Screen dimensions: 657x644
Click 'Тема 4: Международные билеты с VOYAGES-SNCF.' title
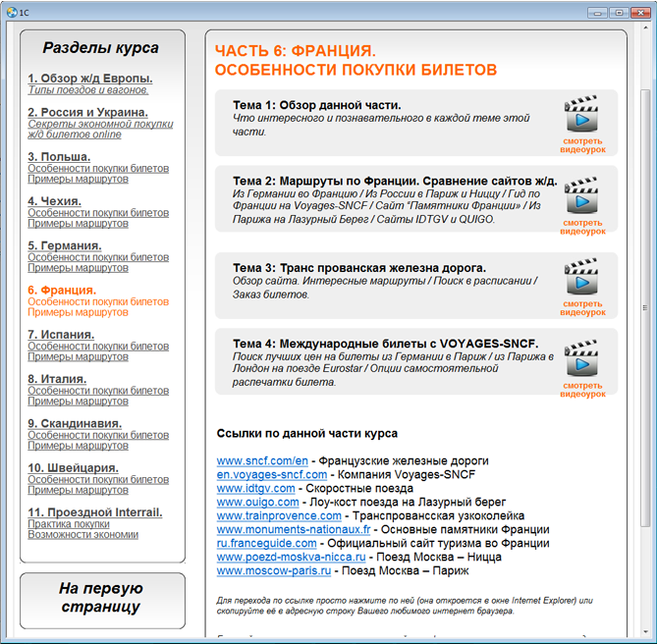pos(386,344)
